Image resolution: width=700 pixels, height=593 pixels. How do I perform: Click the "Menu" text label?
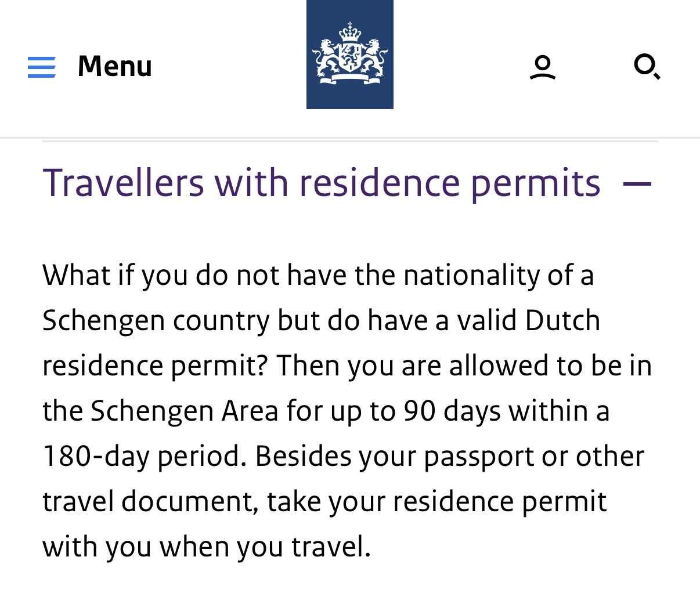114,66
